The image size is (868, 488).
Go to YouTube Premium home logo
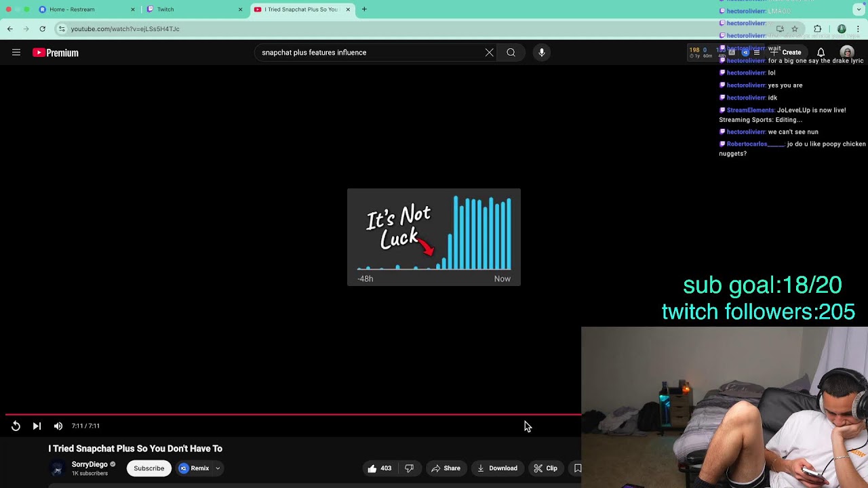coord(56,52)
